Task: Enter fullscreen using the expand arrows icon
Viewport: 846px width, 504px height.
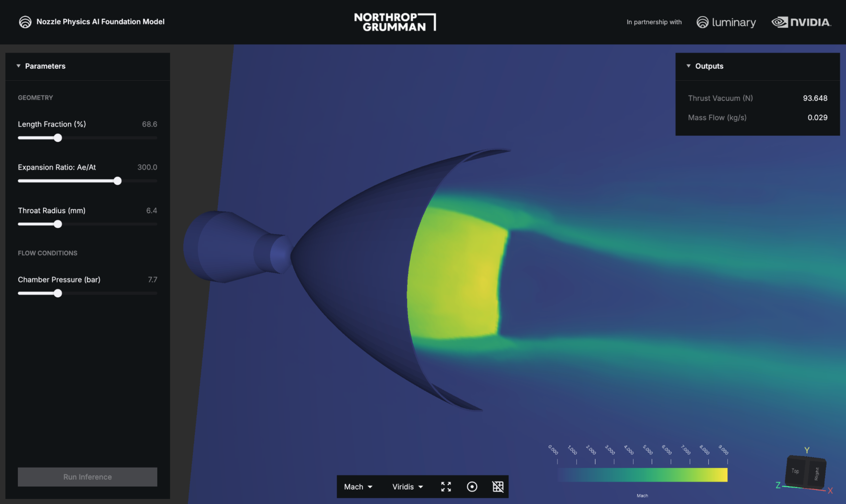Action: click(446, 486)
